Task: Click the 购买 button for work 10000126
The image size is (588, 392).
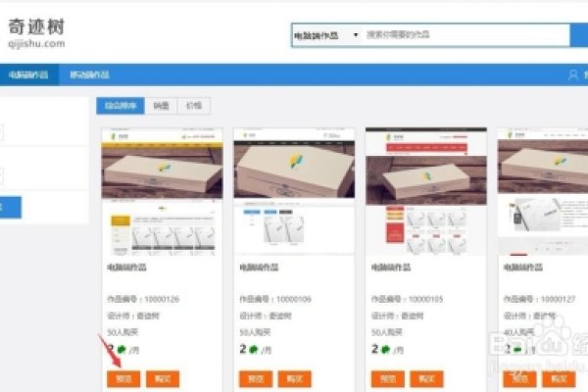Action: pyautogui.click(x=163, y=379)
